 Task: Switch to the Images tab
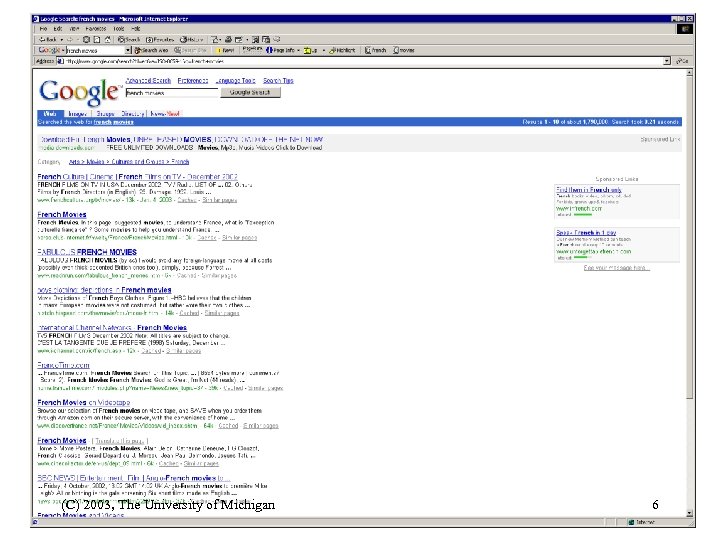(x=77, y=113)
